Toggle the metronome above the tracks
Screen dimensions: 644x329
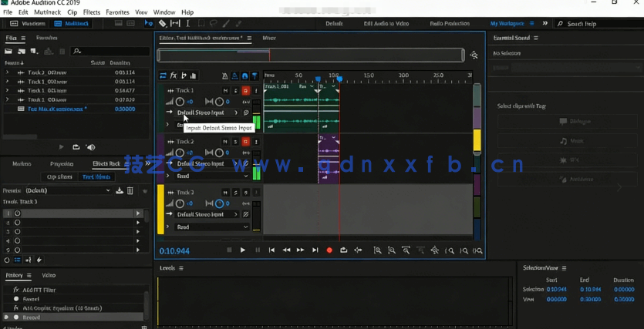point(224,76)
